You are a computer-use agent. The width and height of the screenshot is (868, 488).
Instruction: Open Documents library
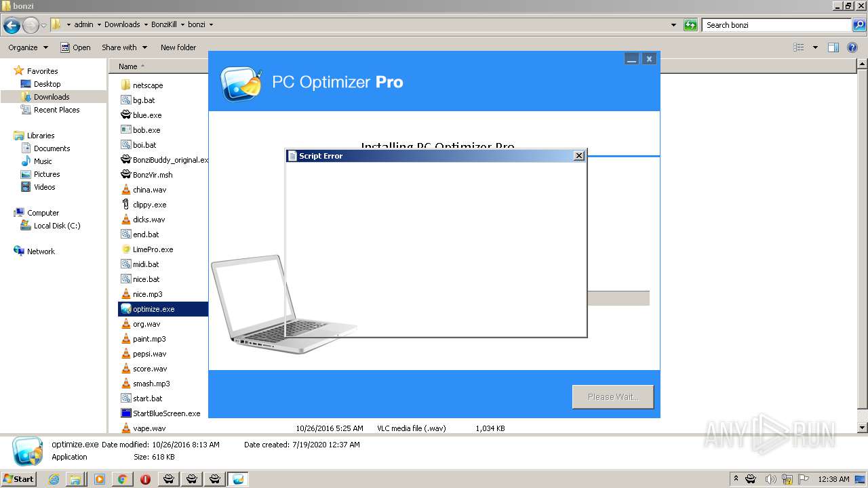[x=52, y=148]
